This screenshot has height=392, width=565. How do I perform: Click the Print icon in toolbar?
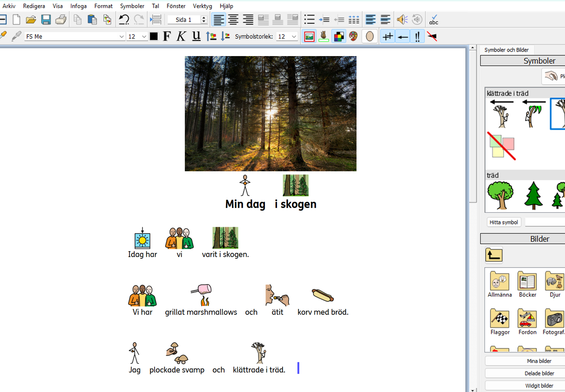tap(61, 20)
